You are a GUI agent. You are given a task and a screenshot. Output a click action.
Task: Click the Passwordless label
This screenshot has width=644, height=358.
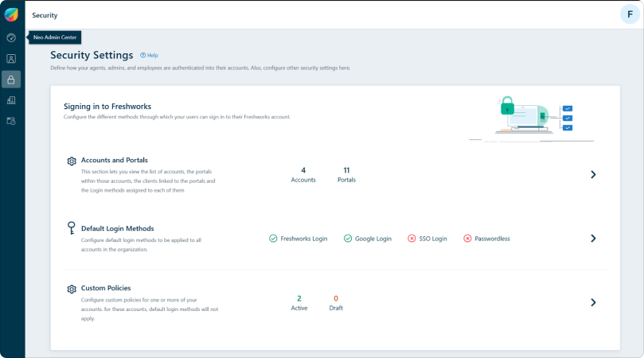(492, 239)
